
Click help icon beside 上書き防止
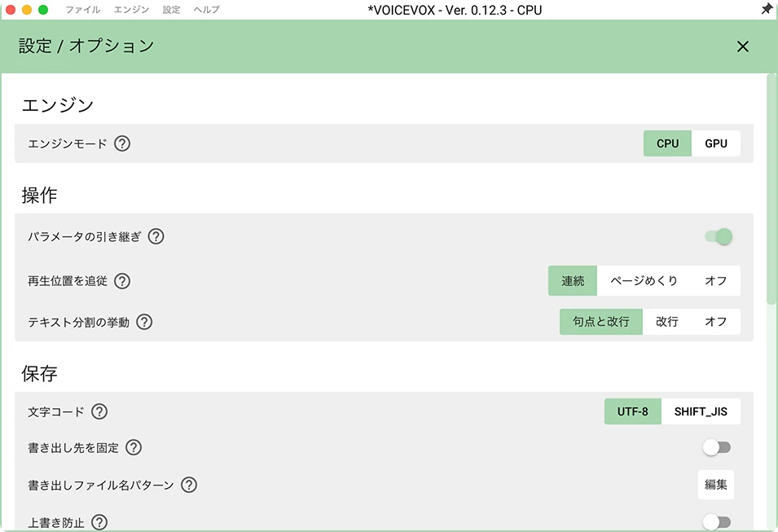coord(99,522)
